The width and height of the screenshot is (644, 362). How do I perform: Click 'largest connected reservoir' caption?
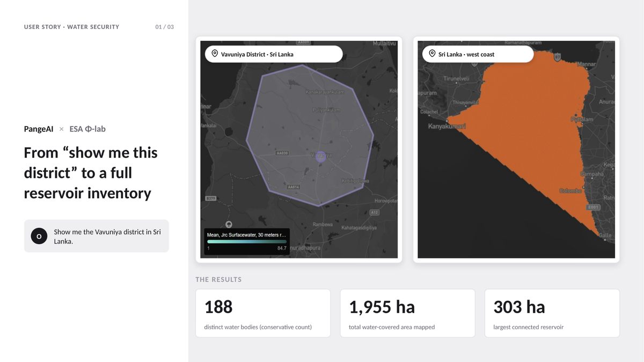coord(529,327)
